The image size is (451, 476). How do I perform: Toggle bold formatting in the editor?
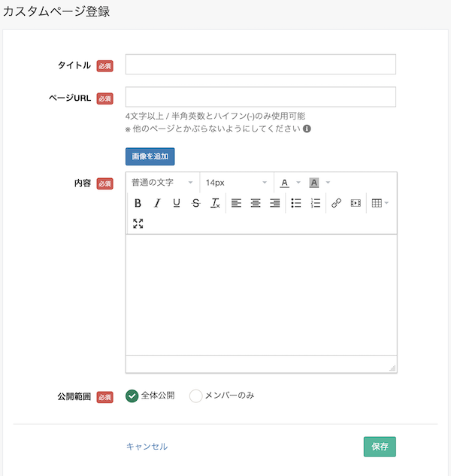[138, 203]
